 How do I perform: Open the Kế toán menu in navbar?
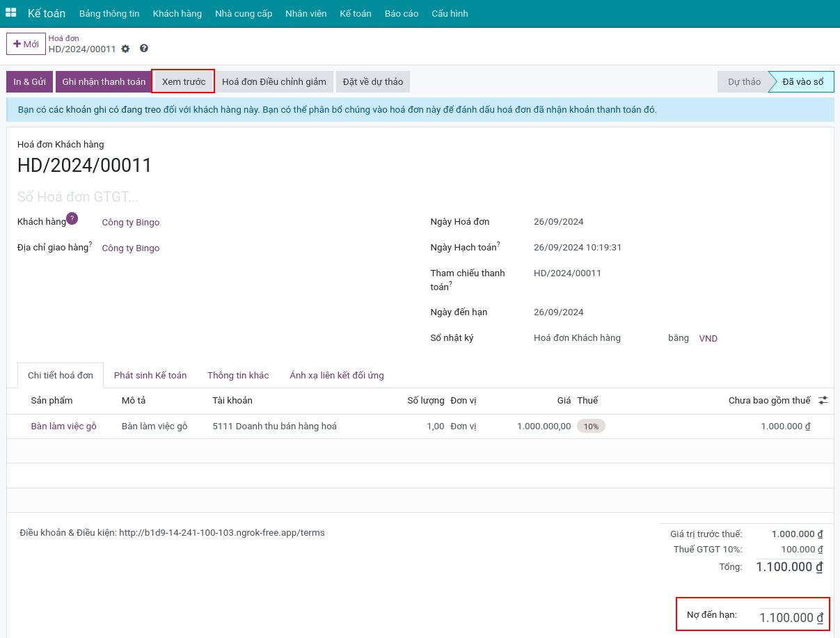click(356, 13)
